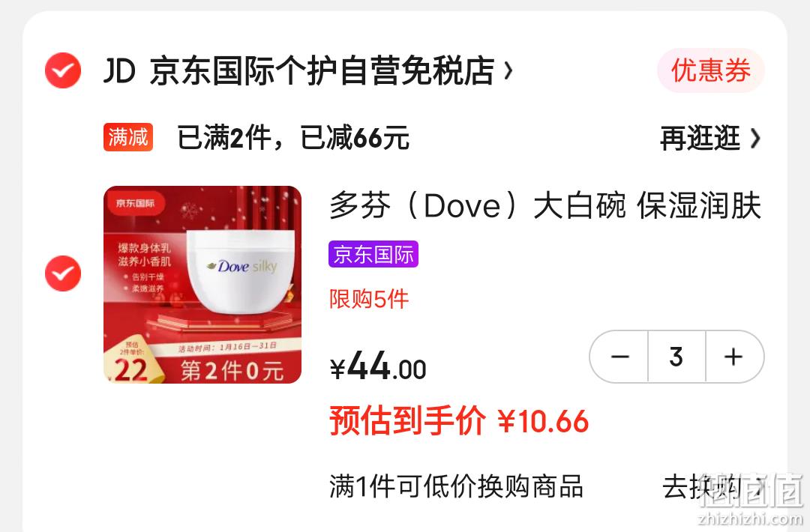View 预估到手价 ¥10.66 price breakdown
Viewport: 810px width, 532px height.
[459, 421]
